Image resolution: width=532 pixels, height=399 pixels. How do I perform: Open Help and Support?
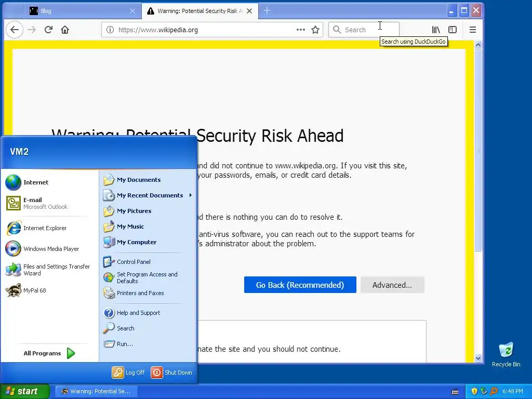click(148, 313)
